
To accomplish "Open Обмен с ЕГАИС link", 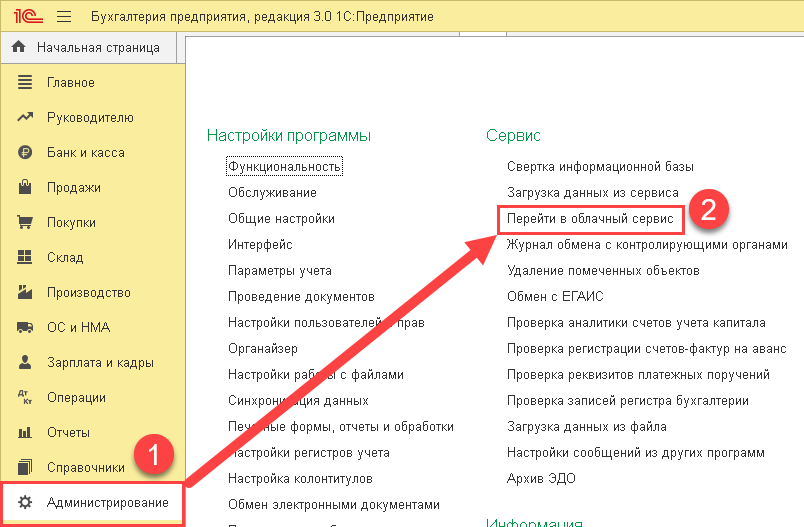I will 555,297.
